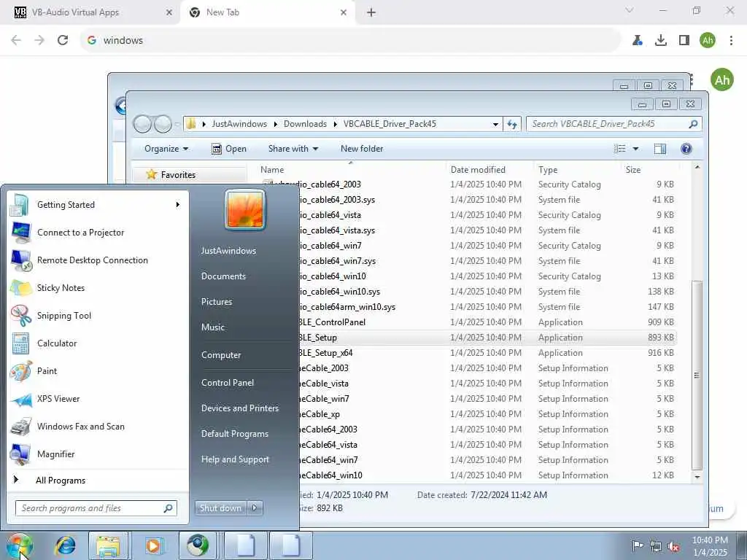Viewport: 747px width, 560px height.
Task: Open JustAwindows user folder link
Action: pos(228,251)
